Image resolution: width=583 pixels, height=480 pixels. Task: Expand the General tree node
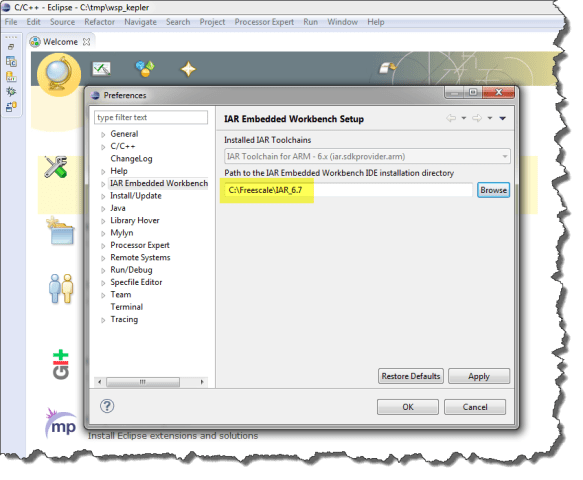coord(103,135)
